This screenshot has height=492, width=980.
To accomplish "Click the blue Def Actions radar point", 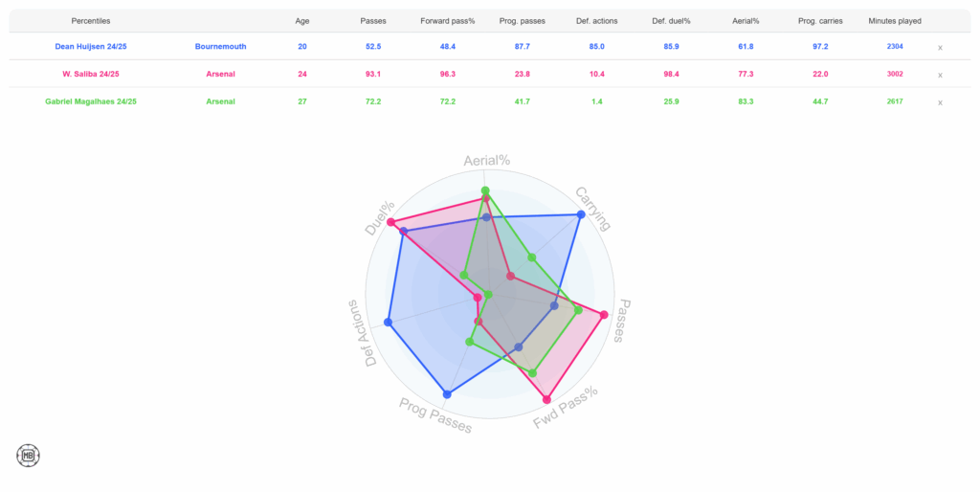I will pyautogui.click(x=388, y=323).
